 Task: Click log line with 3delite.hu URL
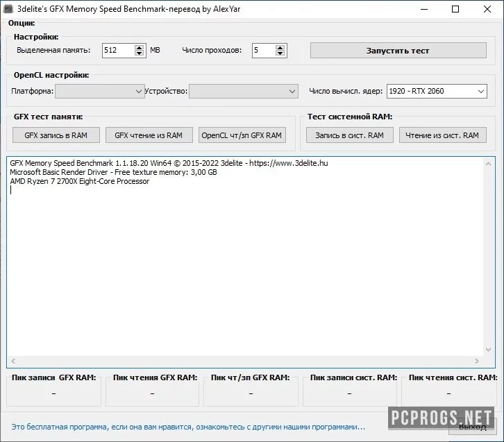[169, 163]
